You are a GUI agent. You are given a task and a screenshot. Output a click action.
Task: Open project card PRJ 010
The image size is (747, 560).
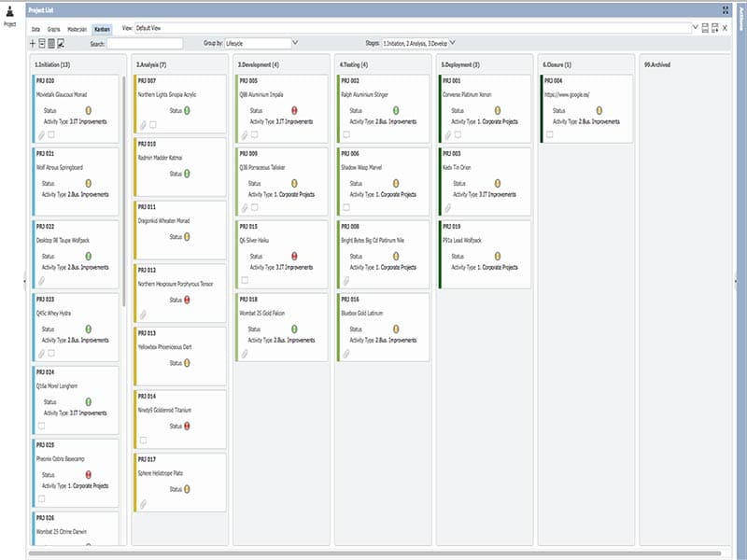coord(180,167)
